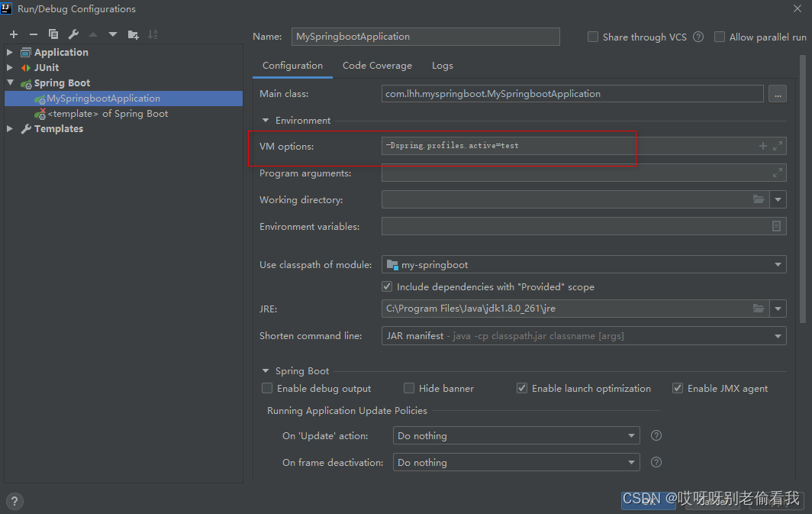Copy the selected run configuration
The height and width of the screenshot is (514, 812).
53,34
